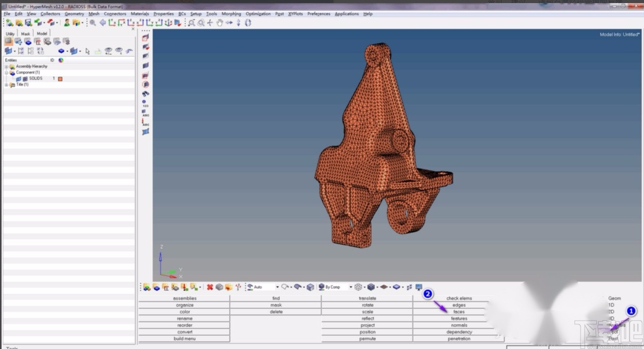
Task: Click the cursor selector icon in browser
Action: 88,51
